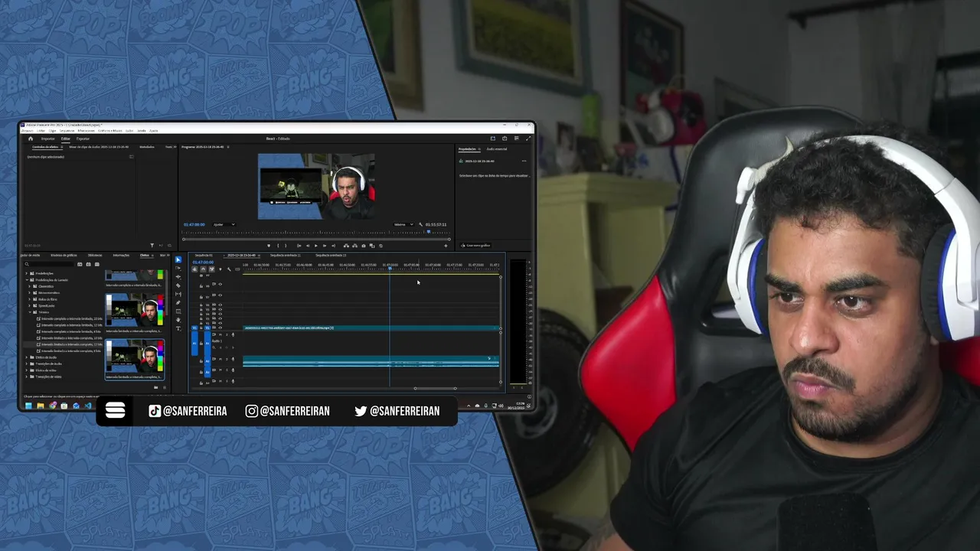Switch to the Bibliotecas panel tab
Image resolution: width=980 pixels, height=551 pixels.
click(95, 255)
